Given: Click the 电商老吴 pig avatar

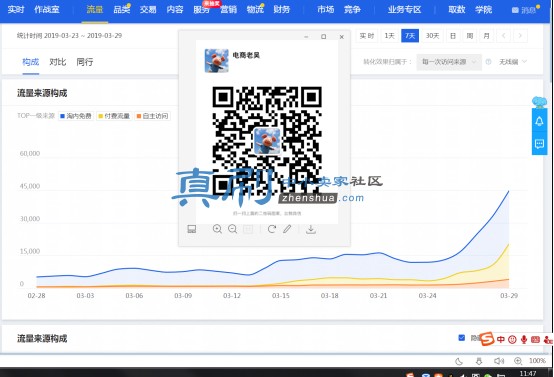Looking at the screenshot, I should click(x=217, y=61).
